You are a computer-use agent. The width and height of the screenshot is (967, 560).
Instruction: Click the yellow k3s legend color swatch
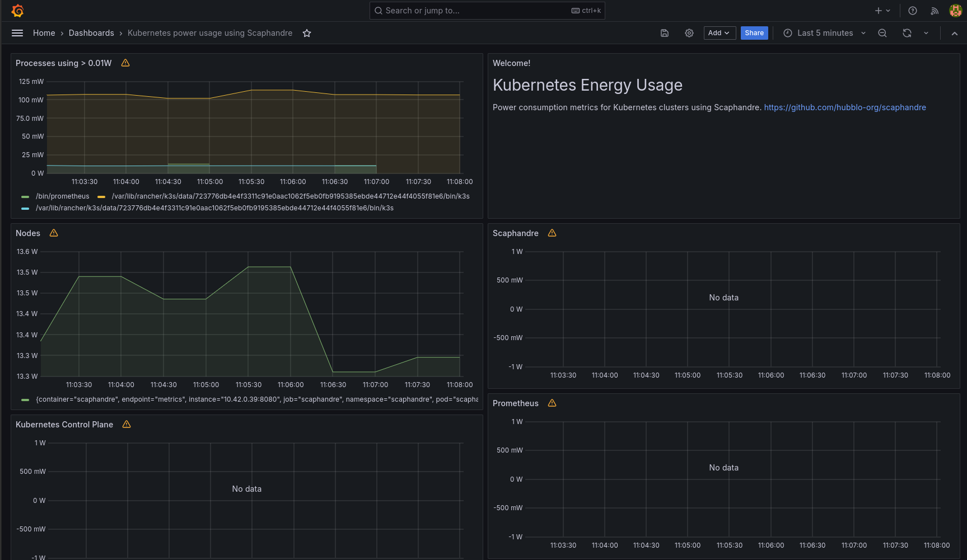pyautogui.click(x=101, y=196)
